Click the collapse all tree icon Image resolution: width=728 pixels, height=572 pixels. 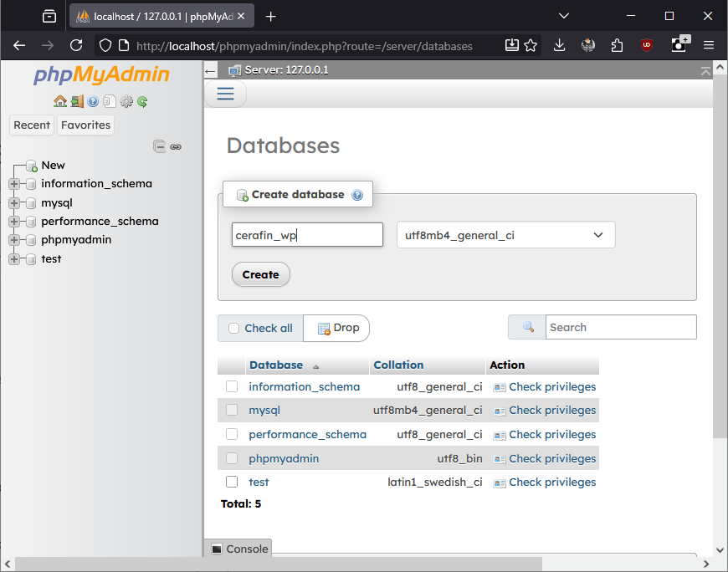(x=159, y=146)
